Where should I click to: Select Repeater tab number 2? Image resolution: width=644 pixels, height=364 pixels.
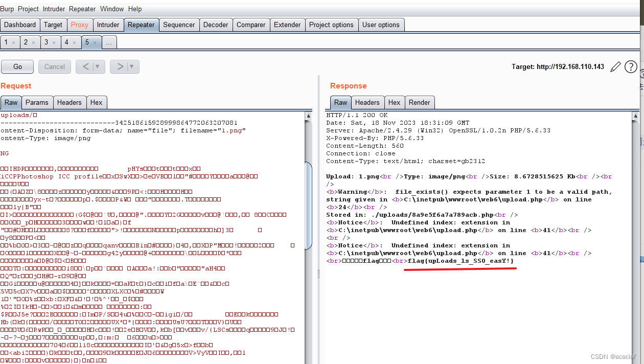pyautogui.click(x=26, y=42)
